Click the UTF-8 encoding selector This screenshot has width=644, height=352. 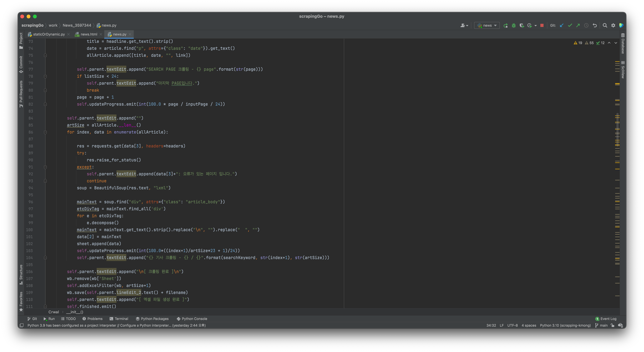coord(512,325)
